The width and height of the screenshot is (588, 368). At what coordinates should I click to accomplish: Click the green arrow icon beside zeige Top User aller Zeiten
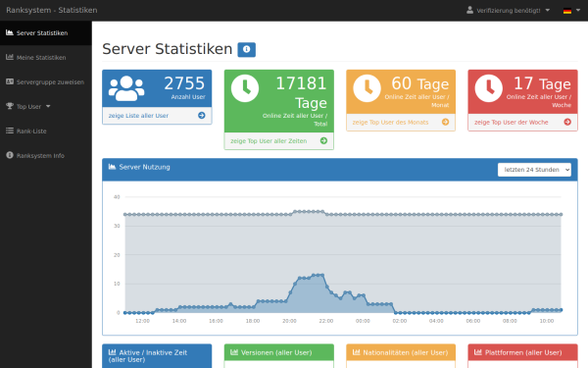coord(323,140)
